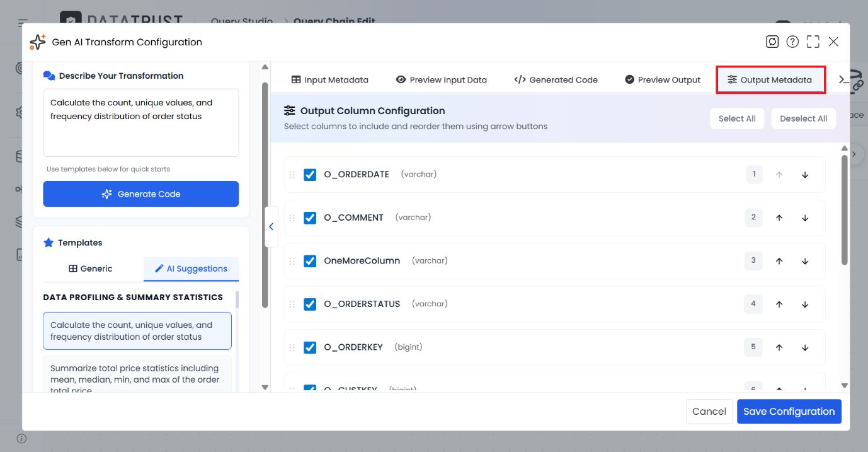This screenshot has width=868, height=452.
Task: Uncheck the O_ORDERDATE column checkbox
Action: click(x=310, y=175)
